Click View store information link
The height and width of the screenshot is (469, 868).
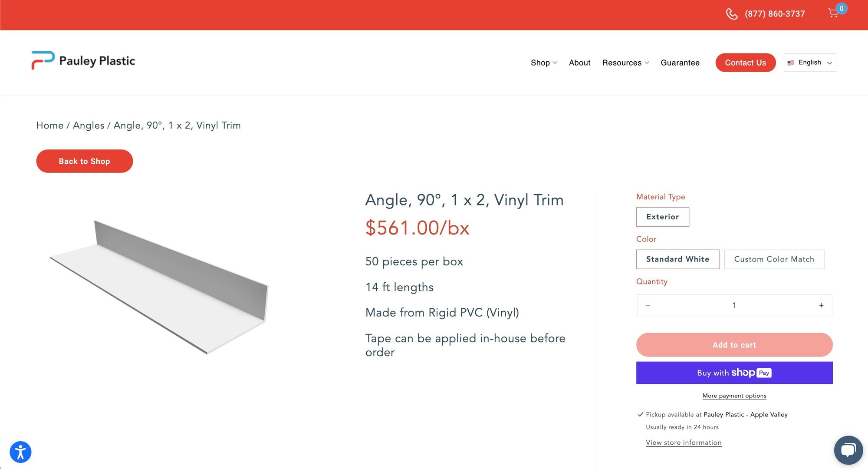pos(684,443)
